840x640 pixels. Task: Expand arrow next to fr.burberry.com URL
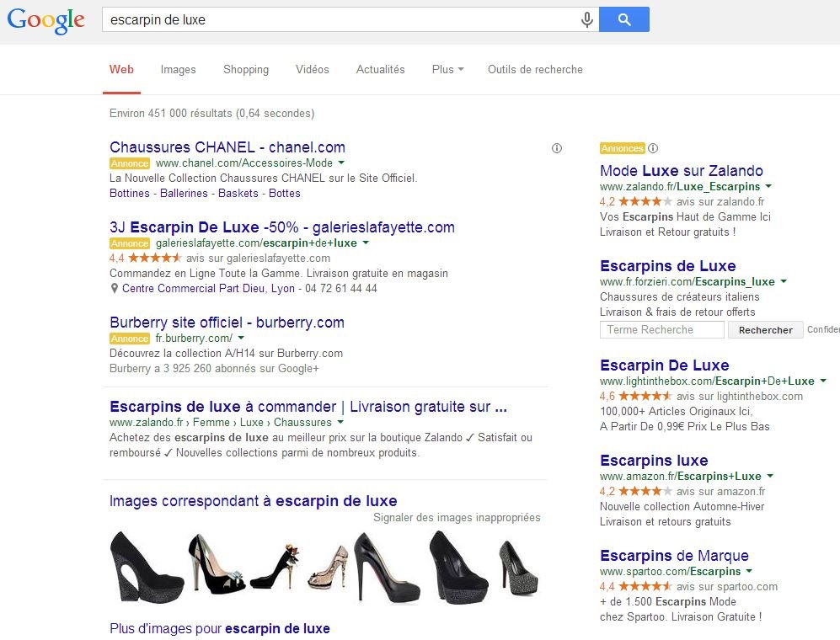pos(241,338)
